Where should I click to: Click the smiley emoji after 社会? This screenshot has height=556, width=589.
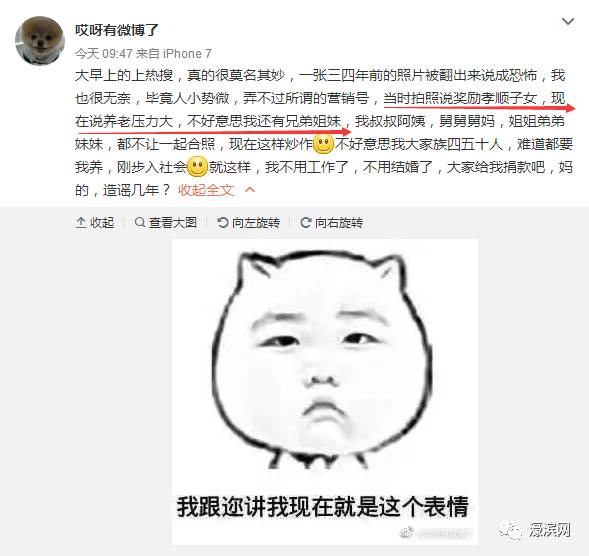point(197,167)
